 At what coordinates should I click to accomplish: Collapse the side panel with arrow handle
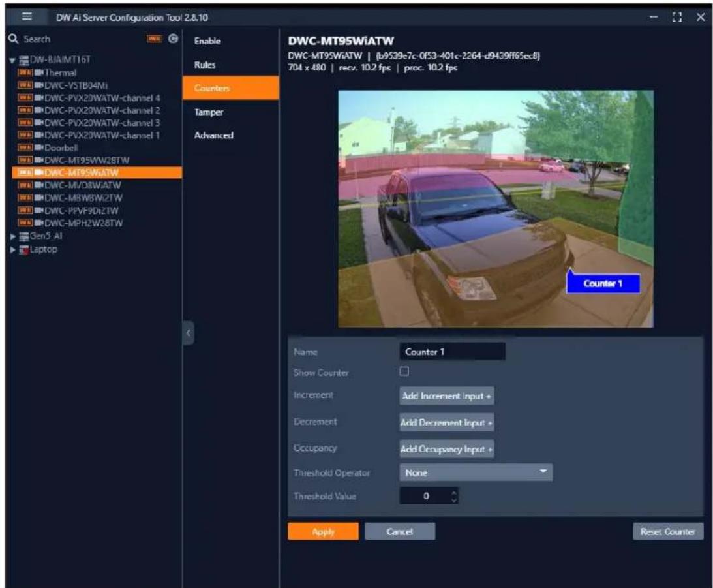(189, 333)
